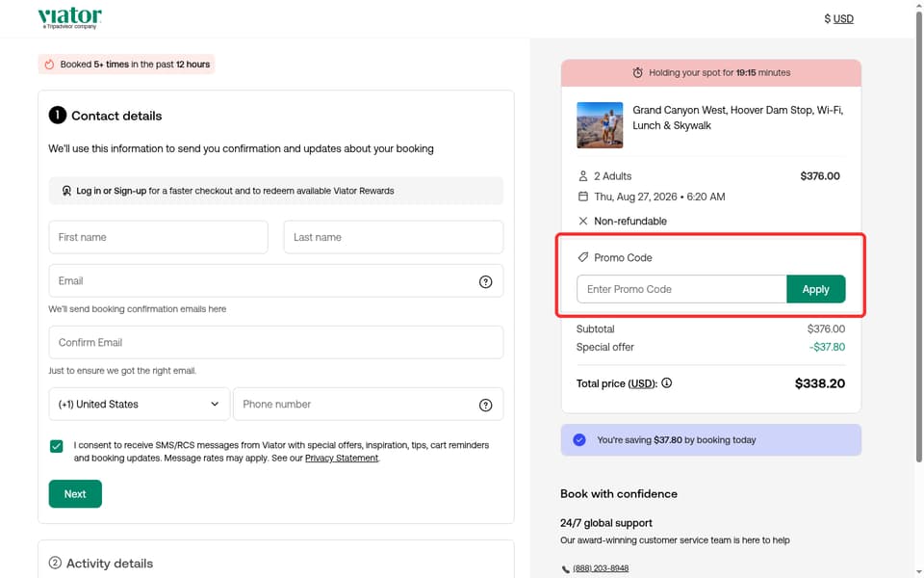The height and width of the screenshot is (578, 924).
Task: Click the flame icon next to Booked 5+ times
Action: [49, 65]
